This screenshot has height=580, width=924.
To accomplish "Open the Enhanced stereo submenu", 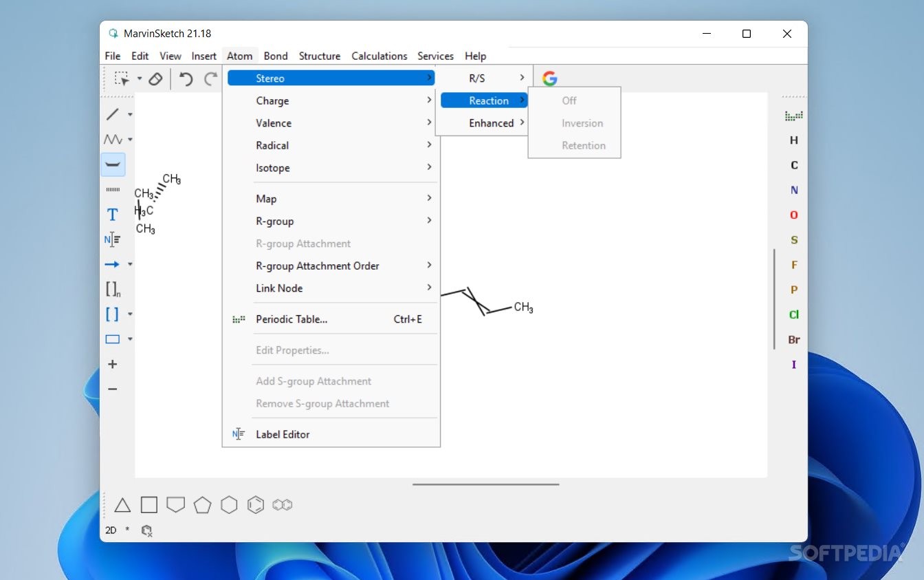I will (484, 123).
